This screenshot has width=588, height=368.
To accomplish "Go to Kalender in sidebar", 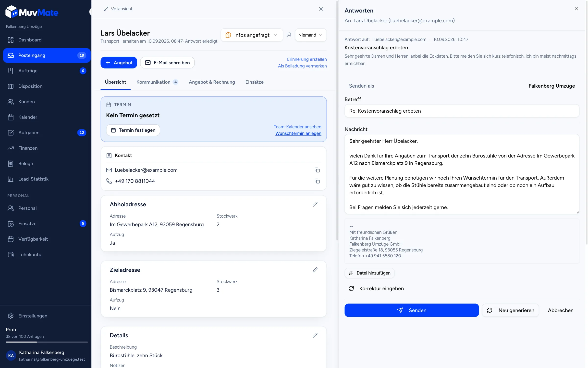I will point(47,117).
